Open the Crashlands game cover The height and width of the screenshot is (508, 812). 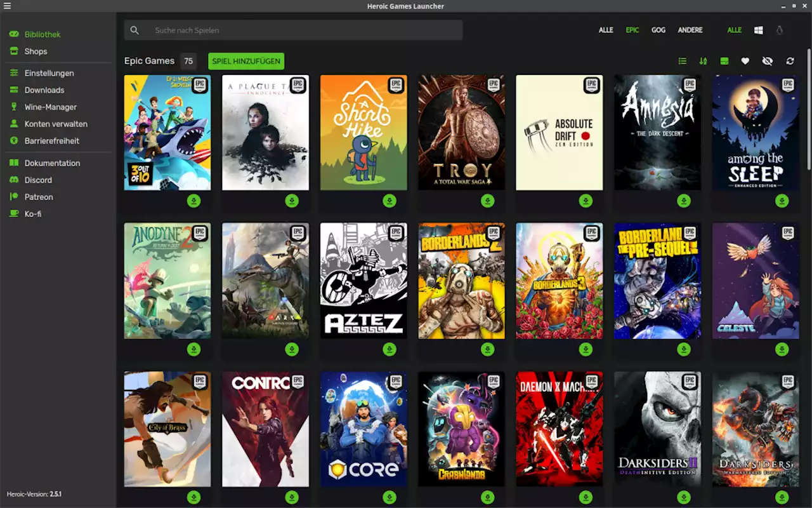(462, 429)
